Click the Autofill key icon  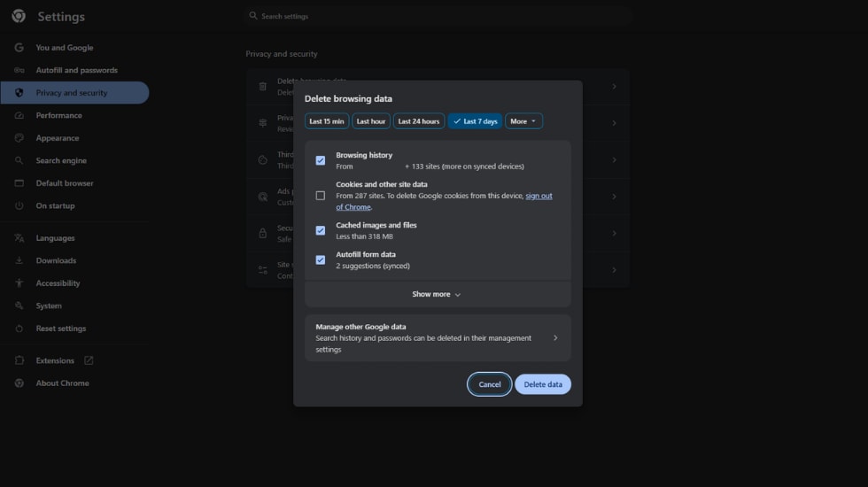(x=19, y=70)
